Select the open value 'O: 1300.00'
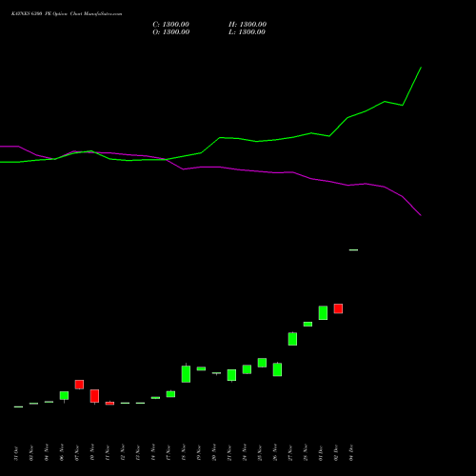 pyautogui.click(x=171, y=32)
